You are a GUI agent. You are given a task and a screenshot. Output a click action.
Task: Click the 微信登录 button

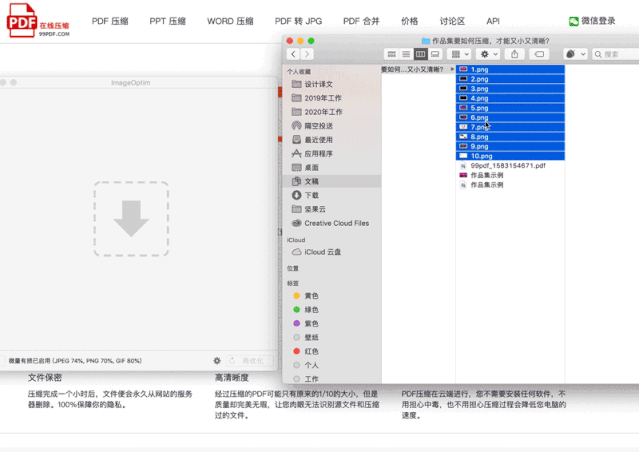coord(592,21)
